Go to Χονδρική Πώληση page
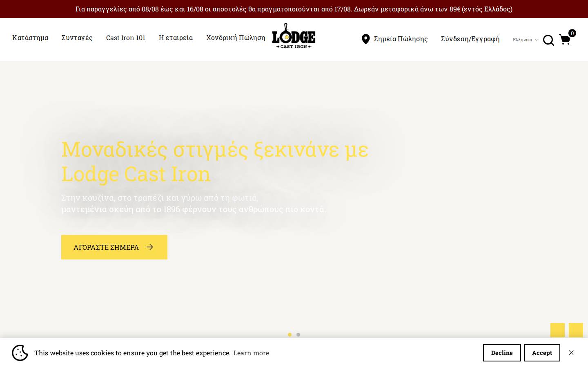 tap(236, 38)
